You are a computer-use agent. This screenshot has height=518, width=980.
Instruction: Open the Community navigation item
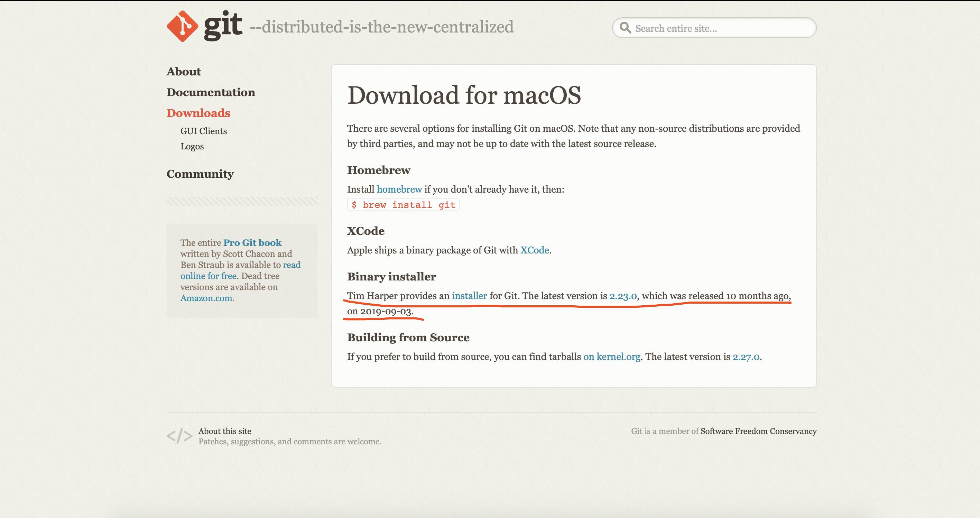[200, 174]
